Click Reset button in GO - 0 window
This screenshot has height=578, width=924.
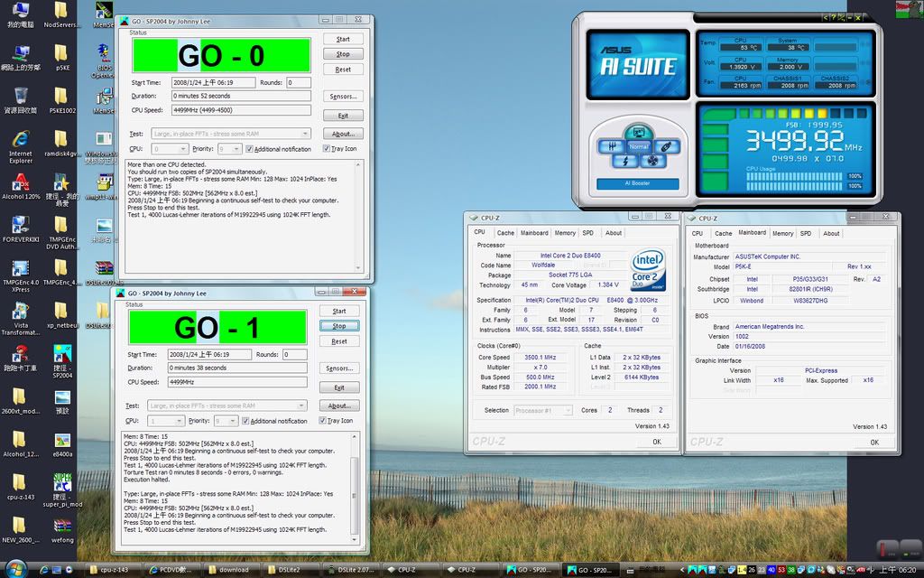(343, 70)
